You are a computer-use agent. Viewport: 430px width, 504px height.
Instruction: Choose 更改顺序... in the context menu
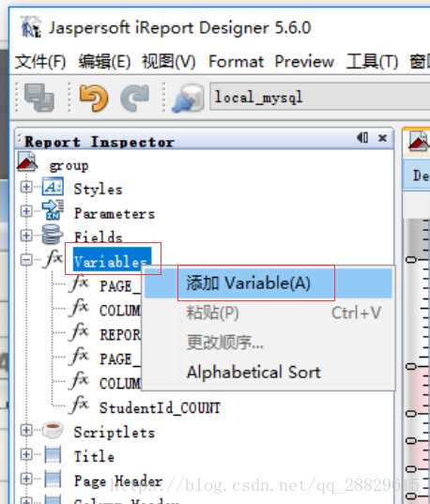click(x=269, y=343)
